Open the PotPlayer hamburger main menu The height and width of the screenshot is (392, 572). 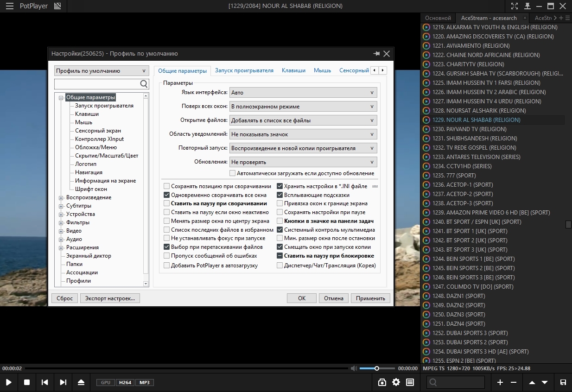9,6
